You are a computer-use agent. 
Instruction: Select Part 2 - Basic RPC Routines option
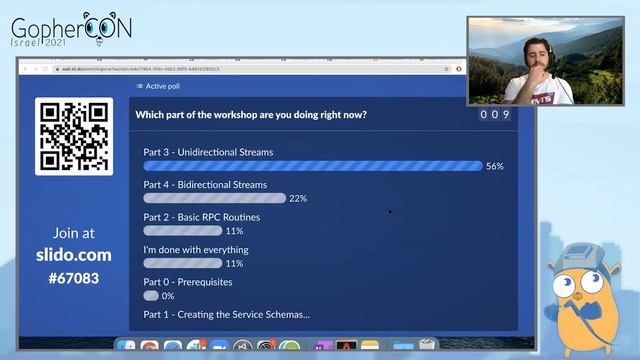202,217
